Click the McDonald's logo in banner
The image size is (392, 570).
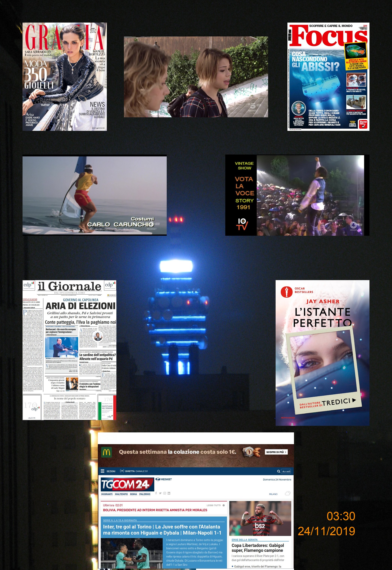coord(107,452)
